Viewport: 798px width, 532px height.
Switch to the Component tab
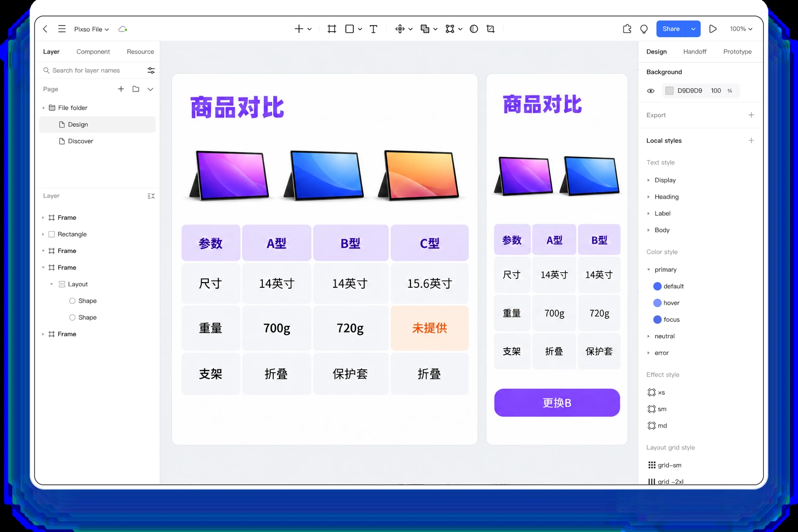coord(93,52)
